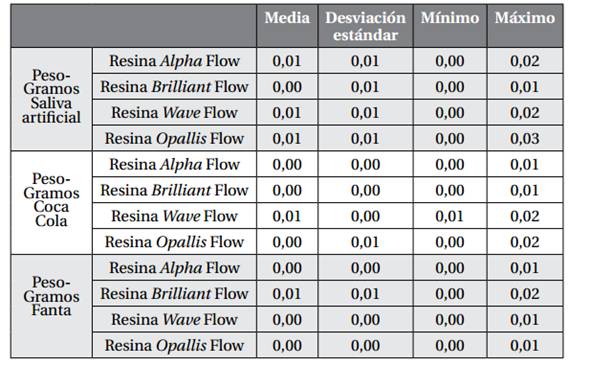Screen dimensions: 589x366
Task: Select Mínimo 0,01 for Wave Flow Coca Cola
Action: 450,216
